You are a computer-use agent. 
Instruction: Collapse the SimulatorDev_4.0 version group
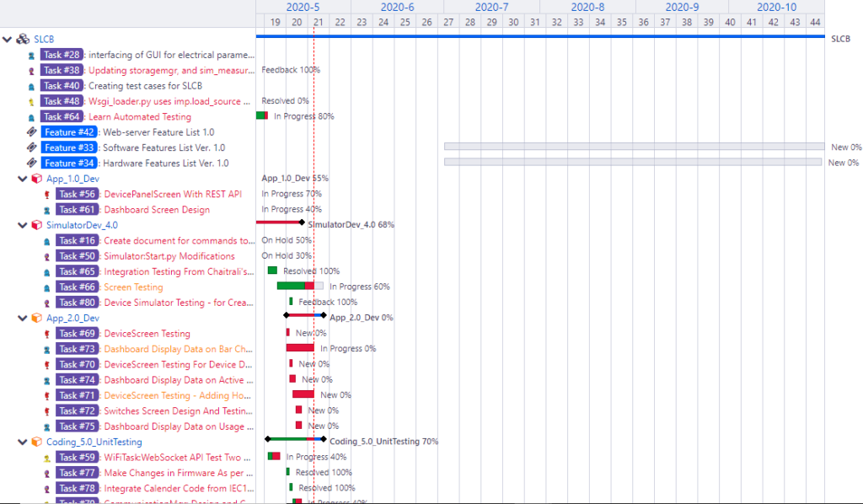click(22, 225)
